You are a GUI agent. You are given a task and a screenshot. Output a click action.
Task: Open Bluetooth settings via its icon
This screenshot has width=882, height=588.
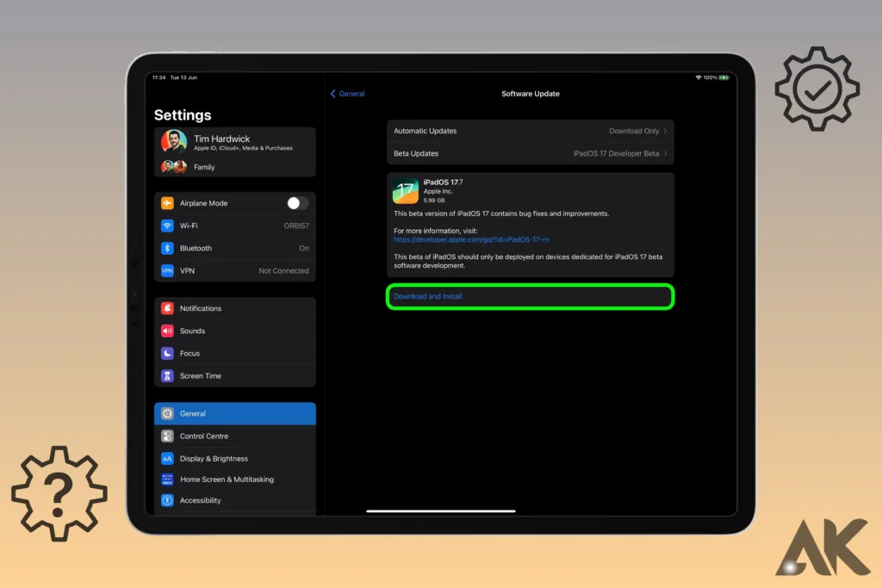click(167, 248)
